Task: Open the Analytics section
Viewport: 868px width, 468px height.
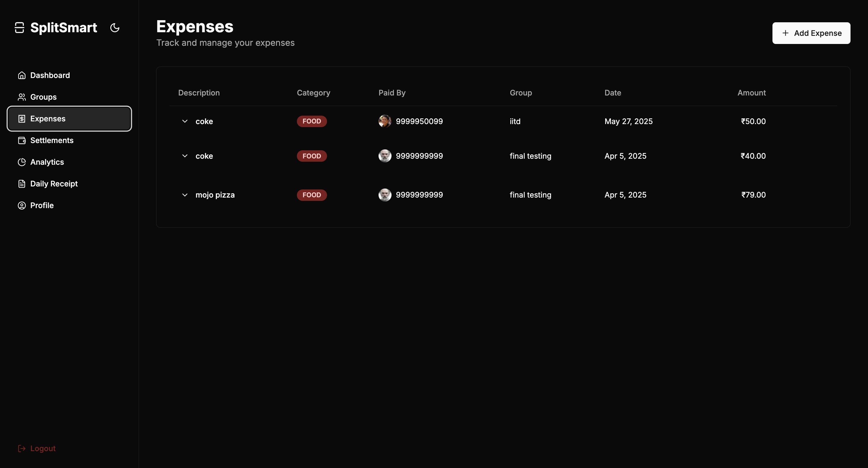Action: [47, 162]
